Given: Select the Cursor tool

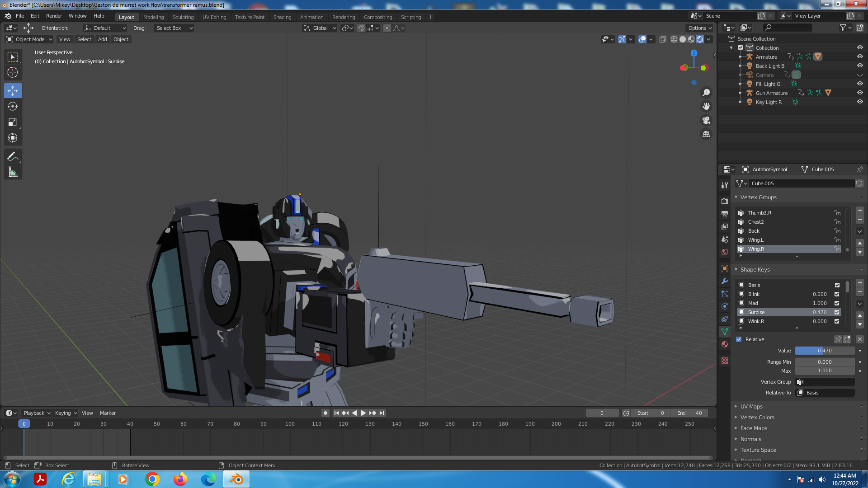Looking at the screenshot, I should 13,72.
